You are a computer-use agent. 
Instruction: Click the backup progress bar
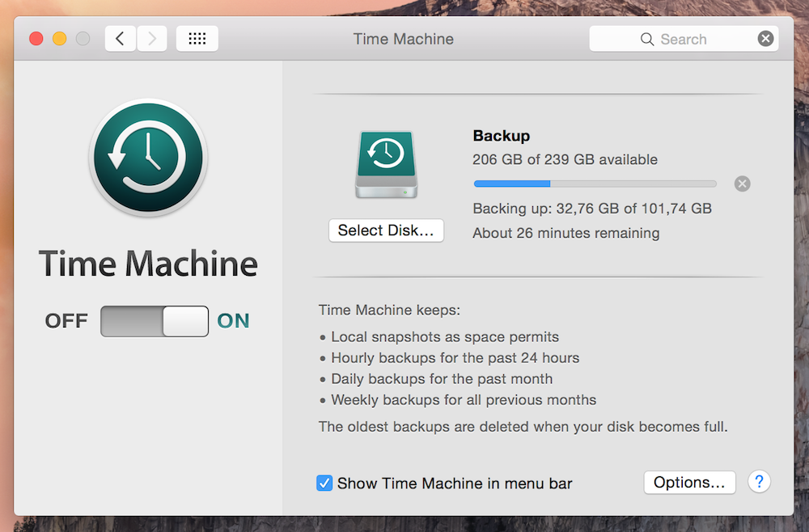(595, 184)
